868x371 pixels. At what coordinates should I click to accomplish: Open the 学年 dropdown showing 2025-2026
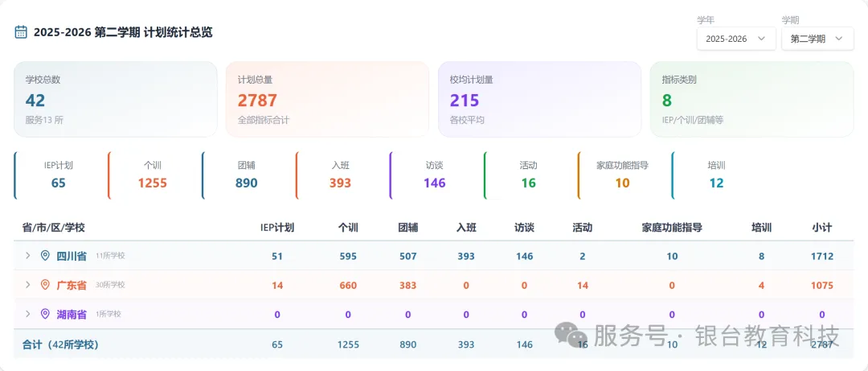[x=736, y=39]
